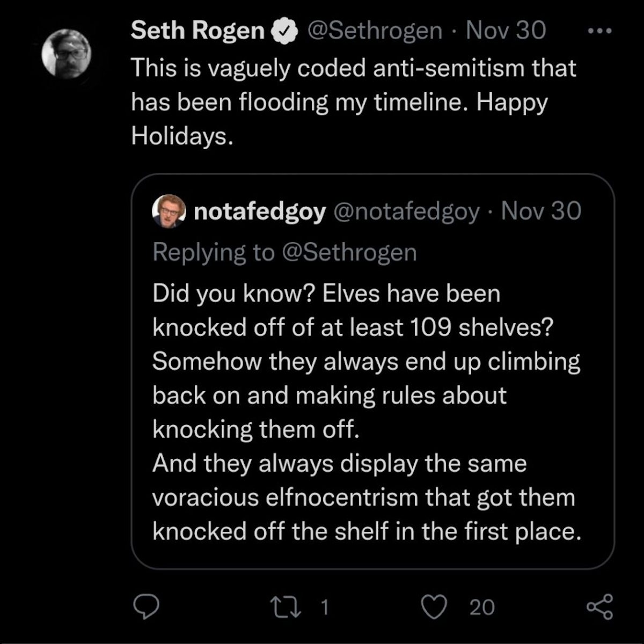
Task: Expand the main tweet text mentioning Happy Holidays
Action: pyautogui.click(x=353, y=102)
